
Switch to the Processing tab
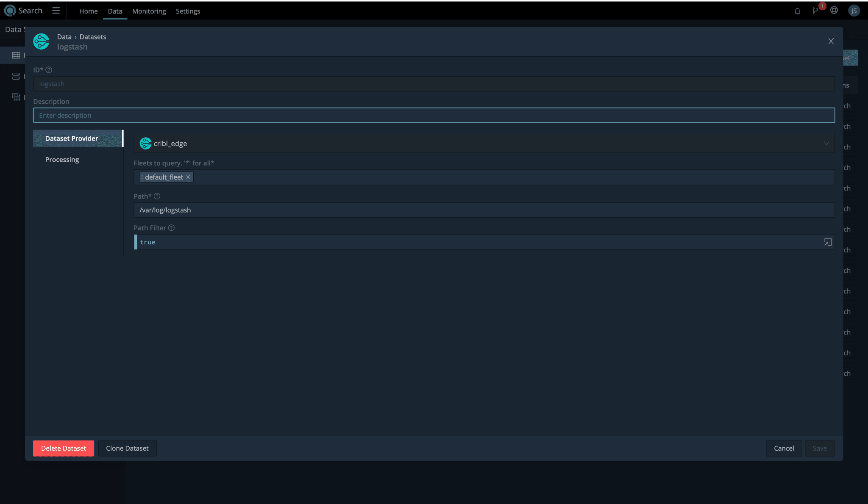[62, 160]
